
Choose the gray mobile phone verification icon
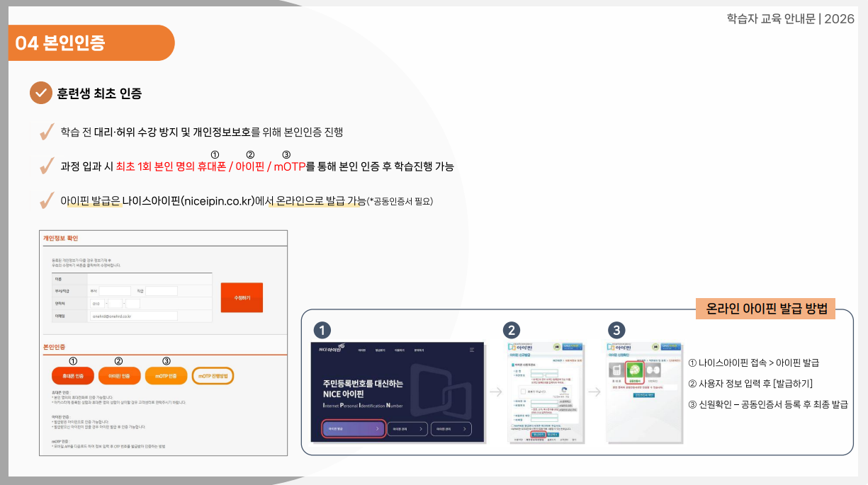[x=616, y=370]
